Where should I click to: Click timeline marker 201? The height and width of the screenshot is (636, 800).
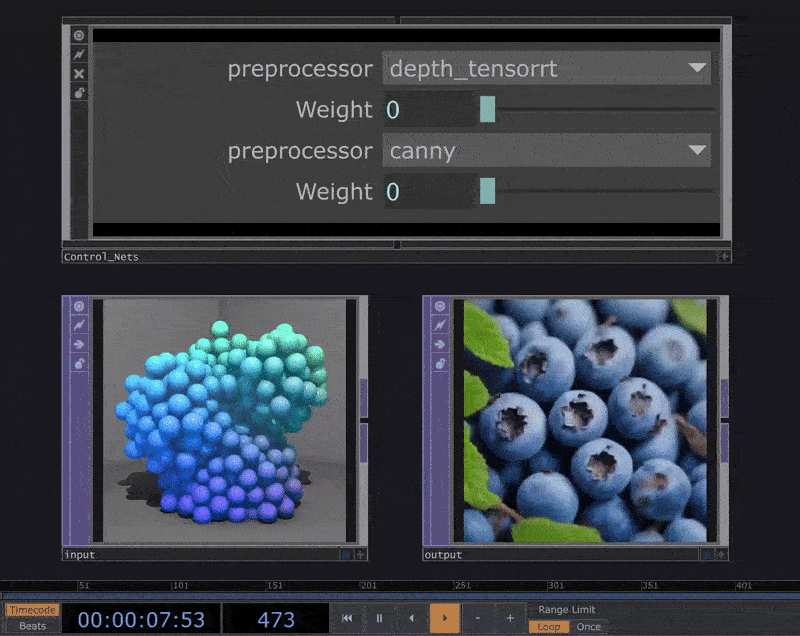368,586
